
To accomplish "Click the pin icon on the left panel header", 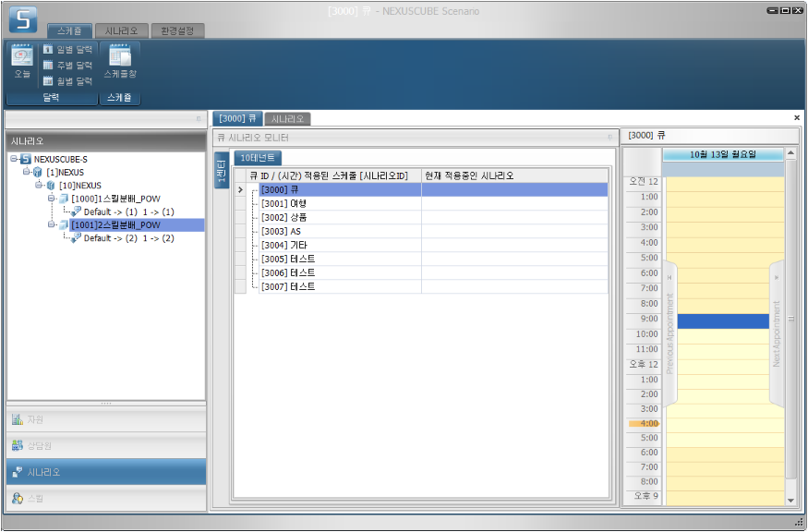I will pyautogui.click(x=199, y=119).
